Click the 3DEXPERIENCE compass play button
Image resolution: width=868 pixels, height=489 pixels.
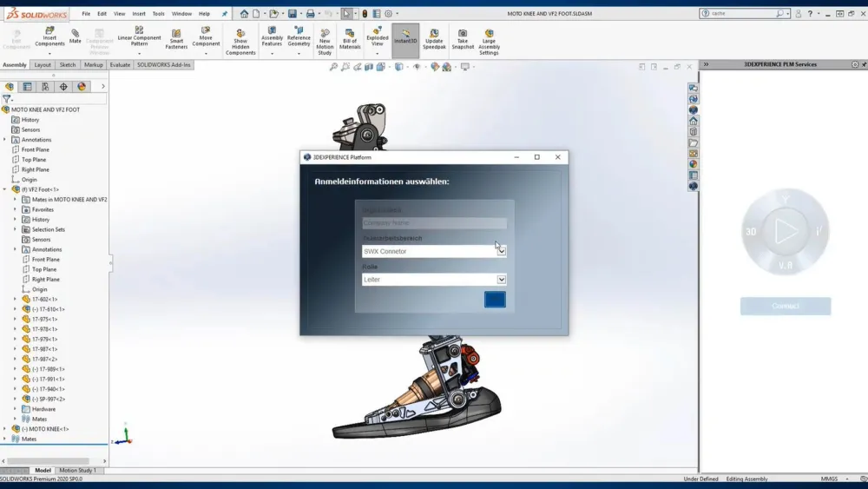coord(786,232)
